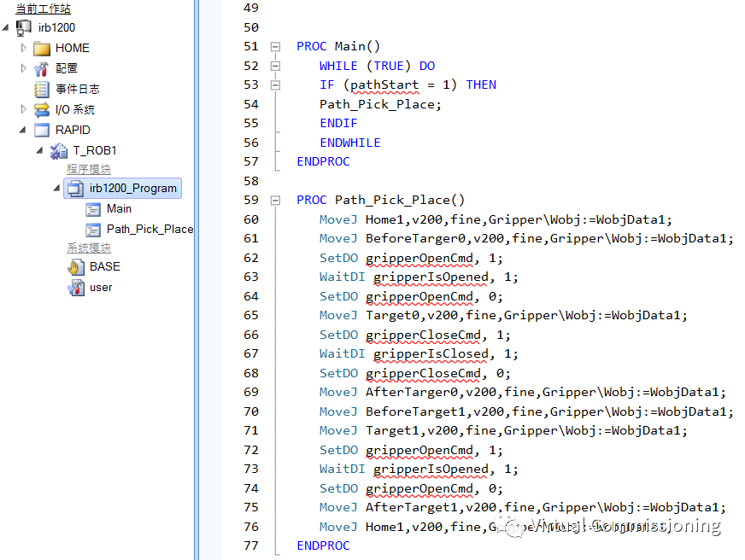Collapse the irb1200 controller tree node
This screenshot has height=560, width=745.
coord(6,27)
